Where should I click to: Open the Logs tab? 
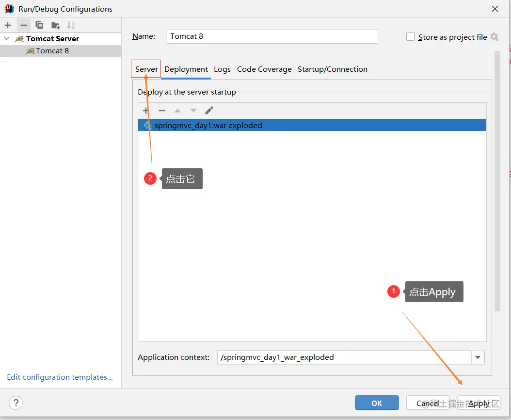coord(222,69)
